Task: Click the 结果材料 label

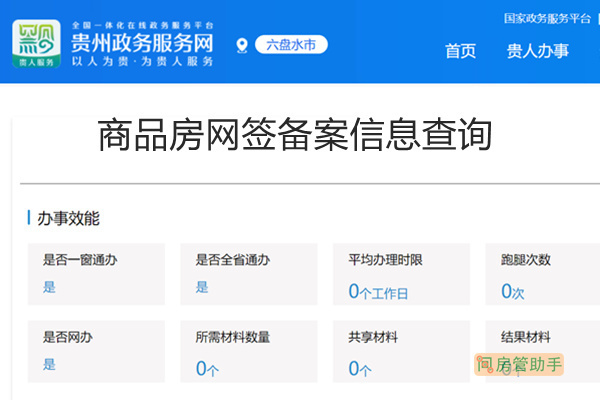Action: click(526, 337)
